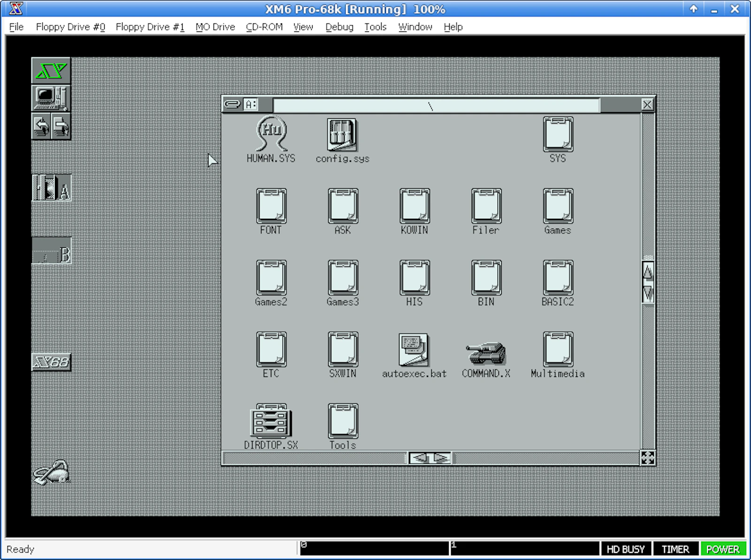
Task: Click the up arrow title bar button
Action: point(693,8)
